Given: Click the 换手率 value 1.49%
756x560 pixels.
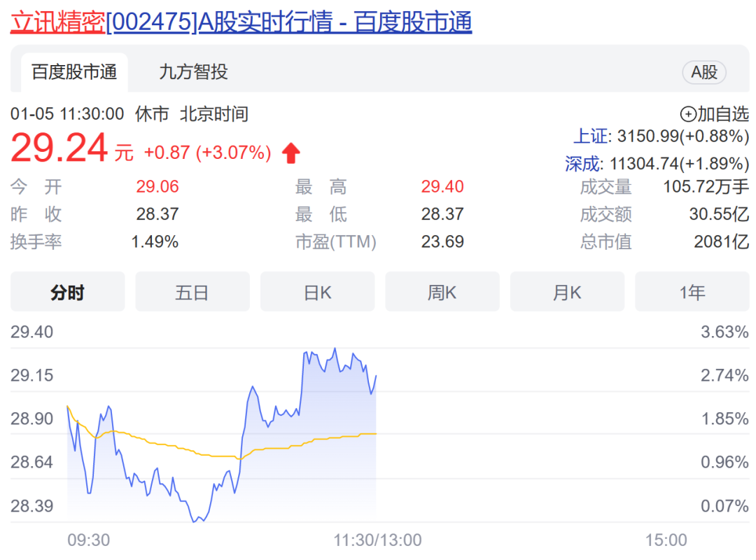Looking at the screenshot, I should pyautogui.click(x=155, y=241).
